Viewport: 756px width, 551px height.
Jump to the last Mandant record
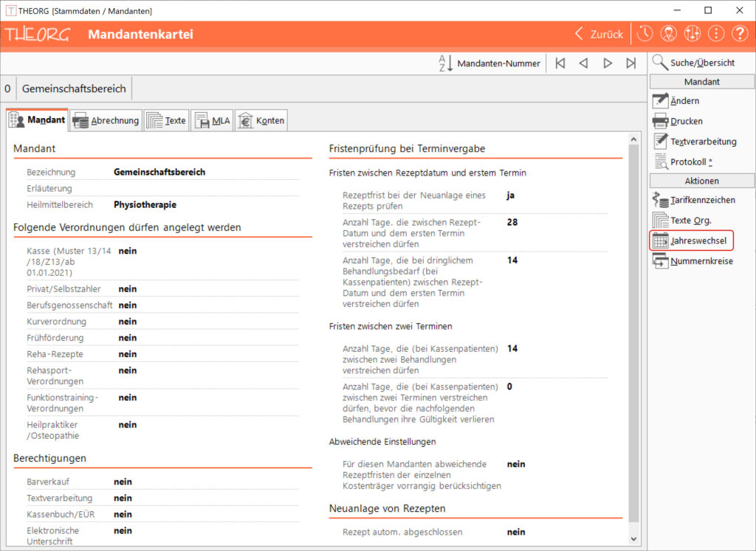tap(630, 63)
